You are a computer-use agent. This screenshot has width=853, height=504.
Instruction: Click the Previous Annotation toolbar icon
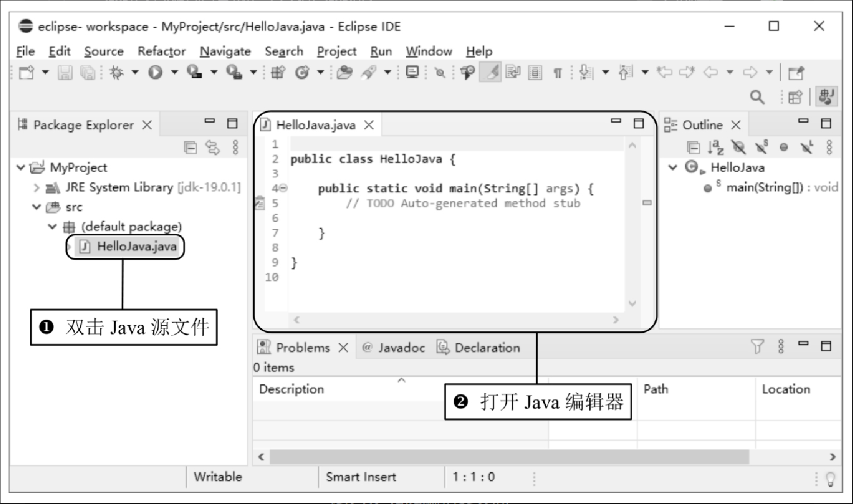[x=626, y=73]
